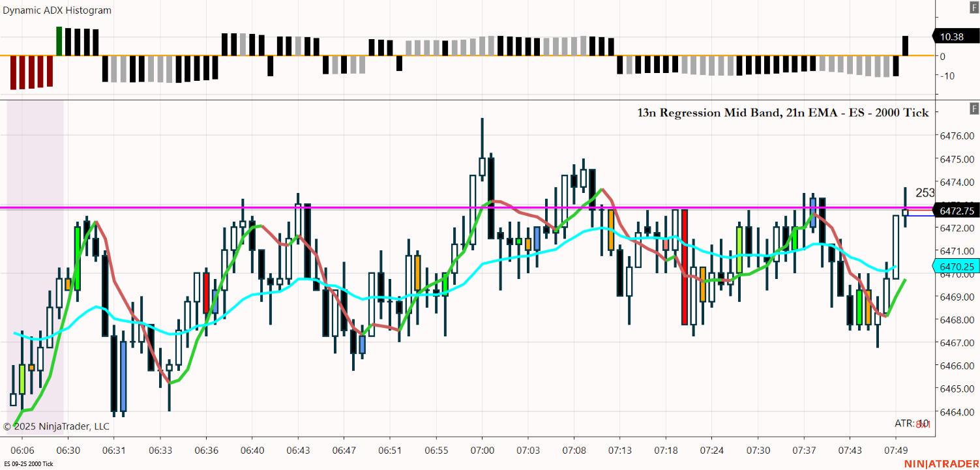
Task: Click the 06:36 time axis label
Action: [x=206, y=450]
